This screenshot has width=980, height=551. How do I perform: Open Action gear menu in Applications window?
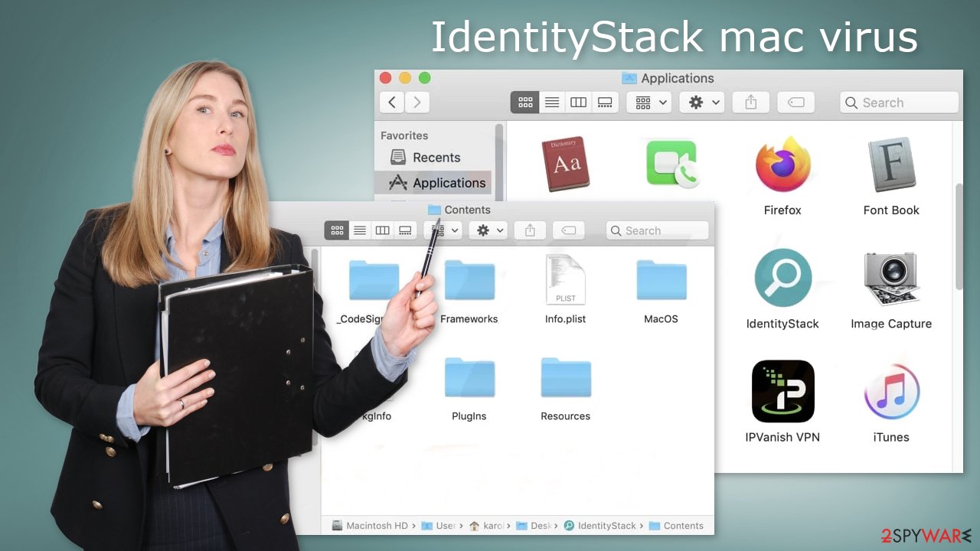(702, 102)
